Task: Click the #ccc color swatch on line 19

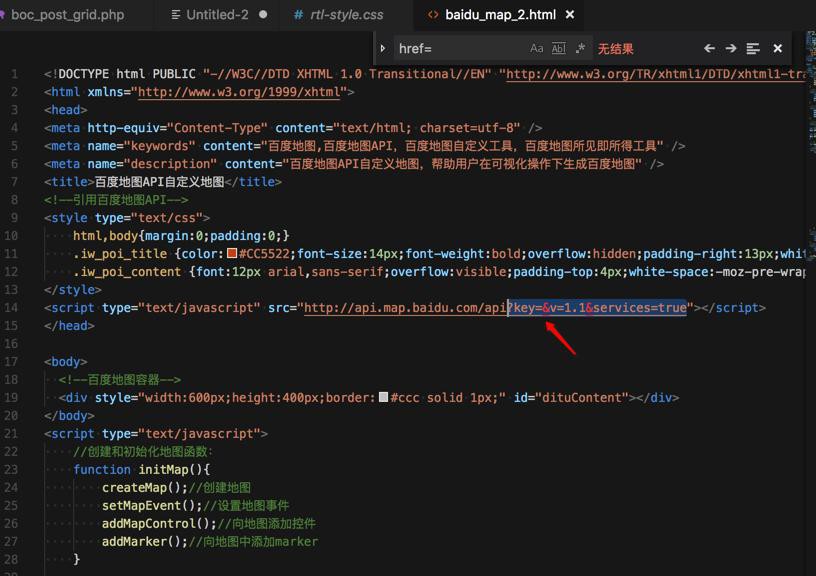Action: (x=384, y=397)
